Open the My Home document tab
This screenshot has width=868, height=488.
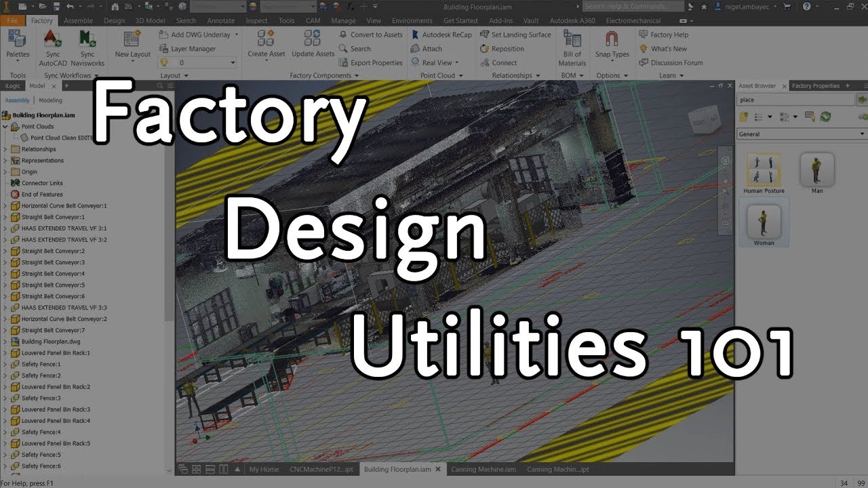264,469
